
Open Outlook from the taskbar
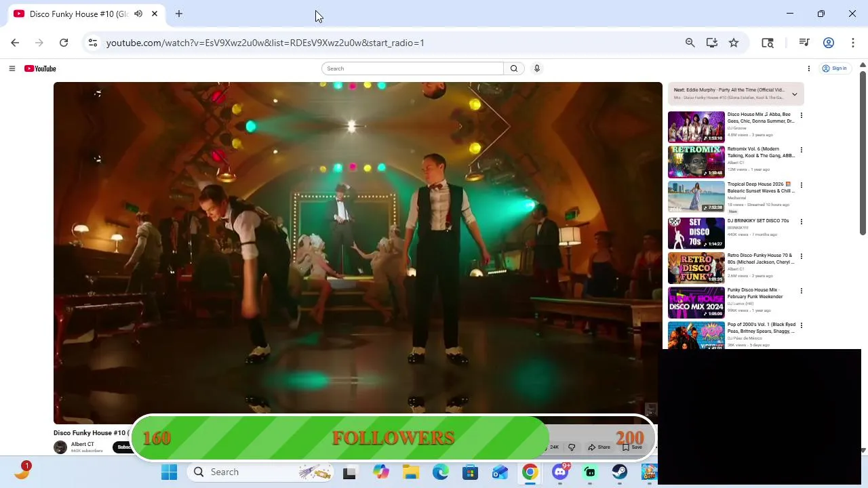500,472
